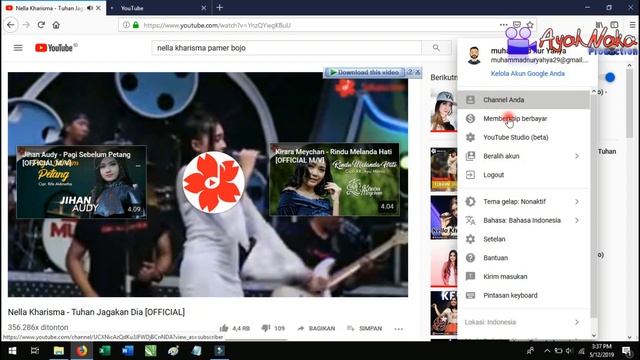Viewport: 640px width, 360px height.
Task: Click the volume icon in tray
Action: point(569,351)
